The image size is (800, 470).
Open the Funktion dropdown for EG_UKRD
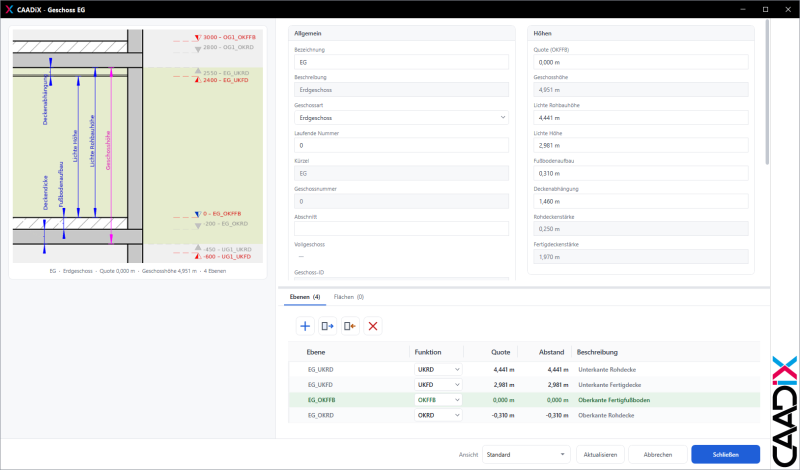438,369
